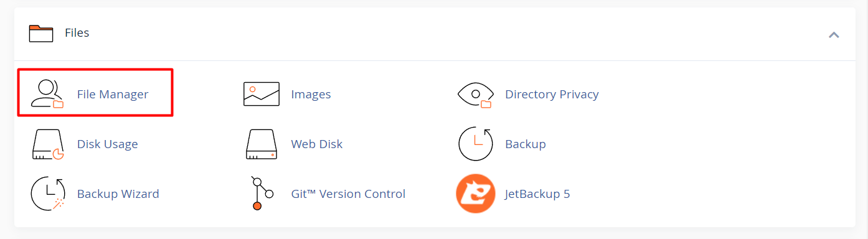This screenshot has width=868, height=239.
Task: Open the Web Disk link
Action: pos(317,144)
